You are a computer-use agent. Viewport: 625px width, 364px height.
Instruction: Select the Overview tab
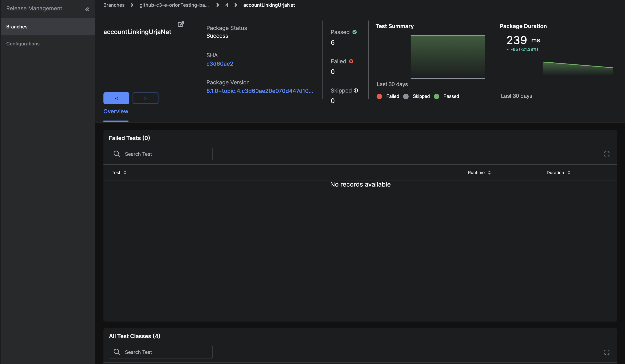pos(116,112)
